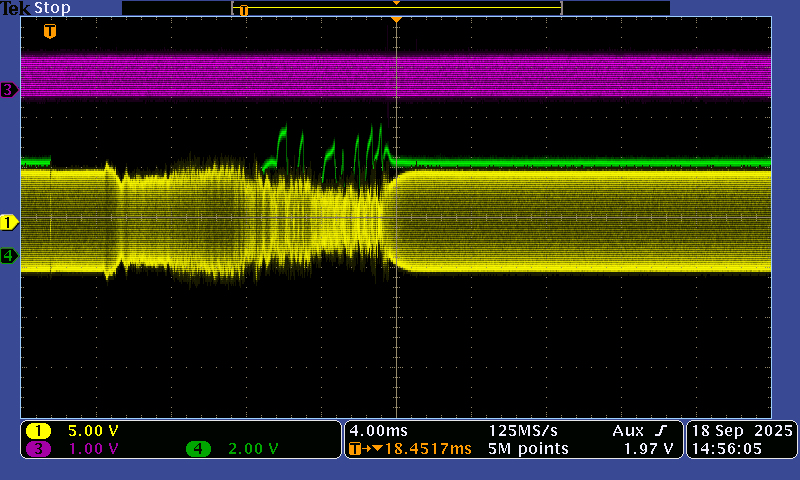Select channel 3 ground marker on left edge
The height and width of the screenshot is (480, 800).
tap(10, 90)
